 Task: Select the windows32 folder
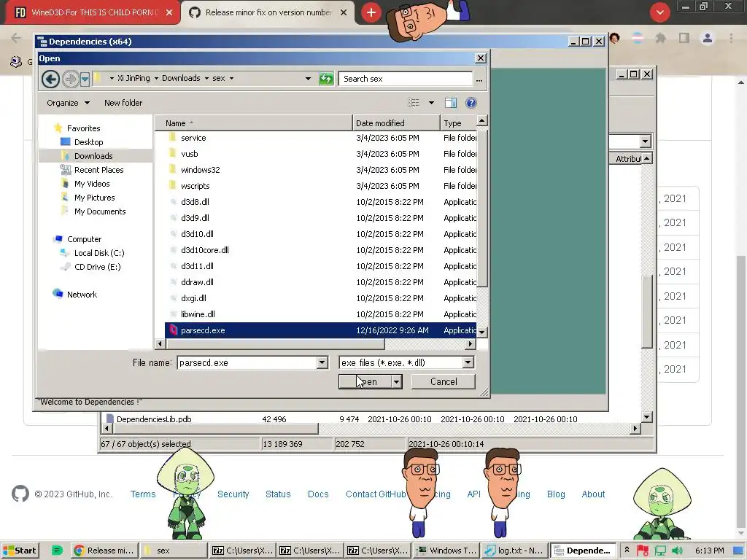[x=200, y=170]
